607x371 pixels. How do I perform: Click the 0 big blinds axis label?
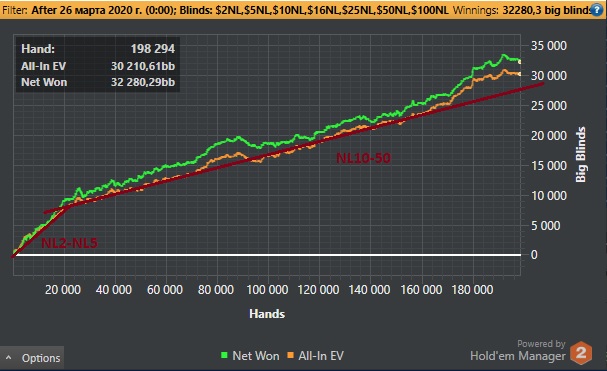click(534, 255)
